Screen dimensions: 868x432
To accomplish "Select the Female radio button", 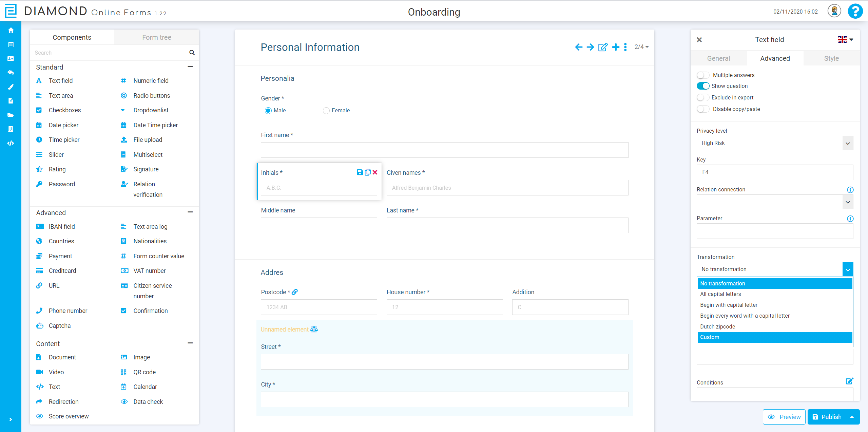I will click(326, 111).
